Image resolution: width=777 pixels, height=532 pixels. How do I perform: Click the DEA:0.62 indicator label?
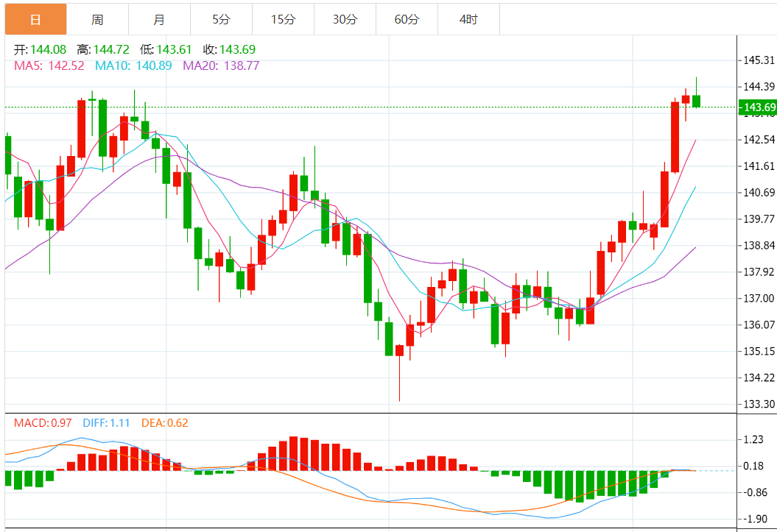(164, 423)
